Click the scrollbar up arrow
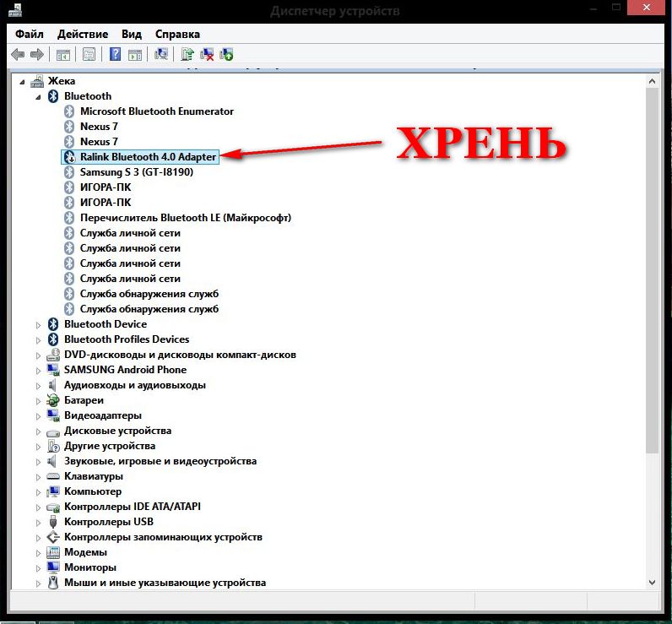Image resolution: width=672 pixels, height=624 pixels. (652, 81)
